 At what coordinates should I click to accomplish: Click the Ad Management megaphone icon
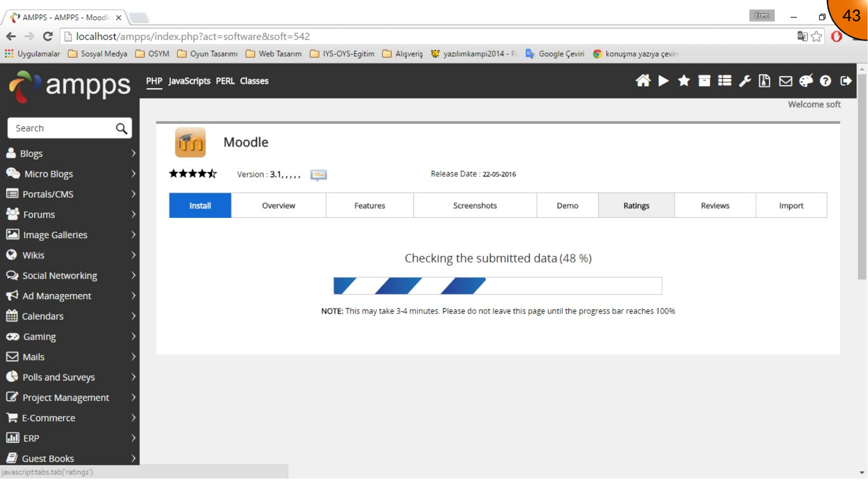[x=12, y=296]
